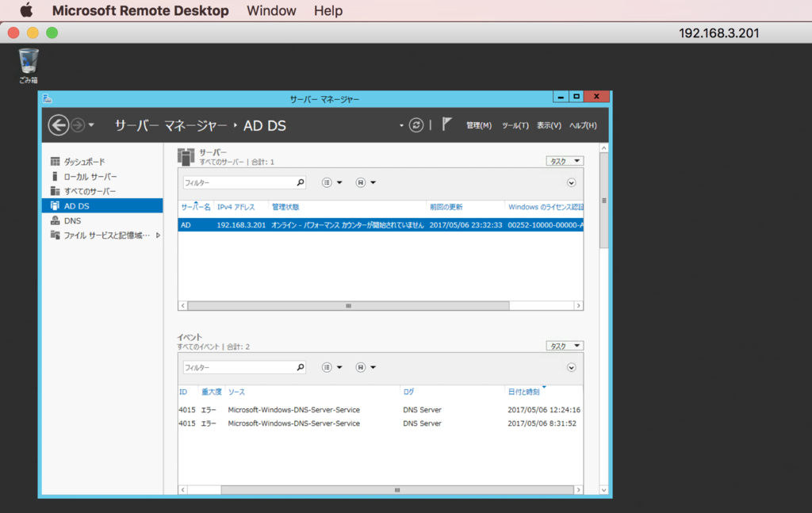Sort events by the 重大度 column header

(x=211, y=392)
